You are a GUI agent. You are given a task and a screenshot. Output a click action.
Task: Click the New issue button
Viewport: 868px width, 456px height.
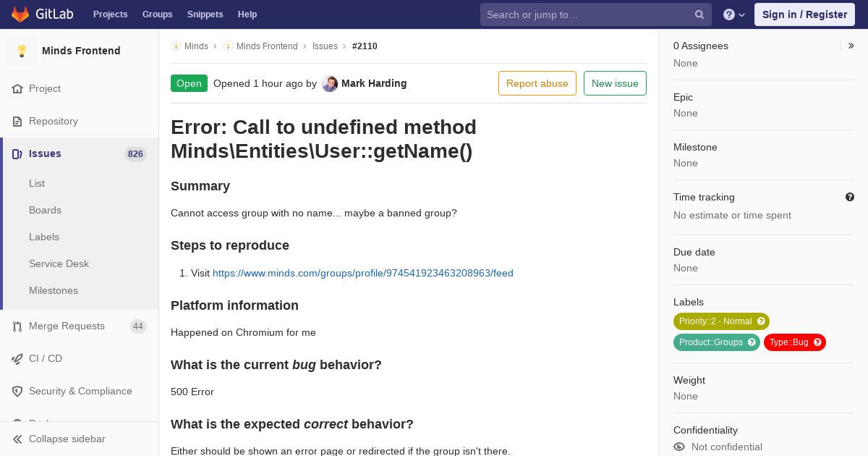pos(615,83)
